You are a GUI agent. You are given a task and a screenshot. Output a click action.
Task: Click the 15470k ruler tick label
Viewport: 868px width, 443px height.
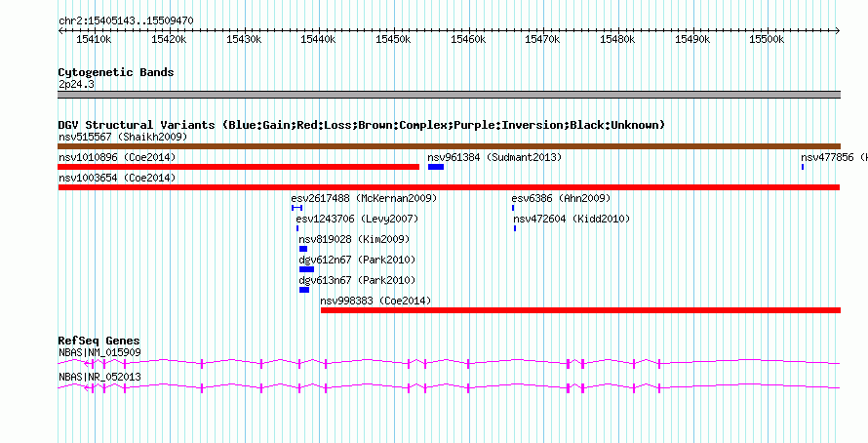(543, 40)
